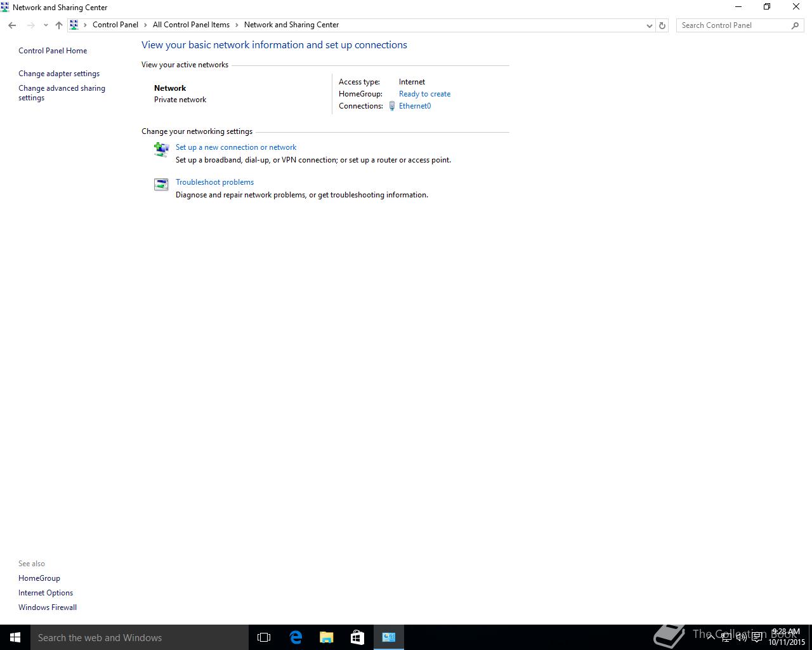Open Windows Store from taskbar
Image resolution: width=812 pixels, height=650 pixels.
point(357,637)
